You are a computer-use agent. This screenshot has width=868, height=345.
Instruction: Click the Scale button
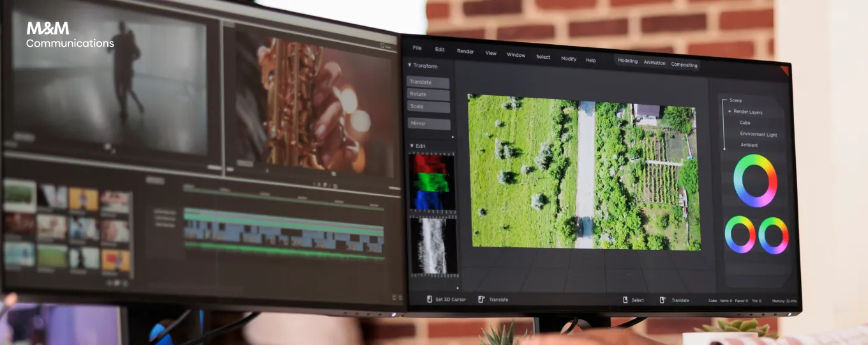[x=429, y=106]
